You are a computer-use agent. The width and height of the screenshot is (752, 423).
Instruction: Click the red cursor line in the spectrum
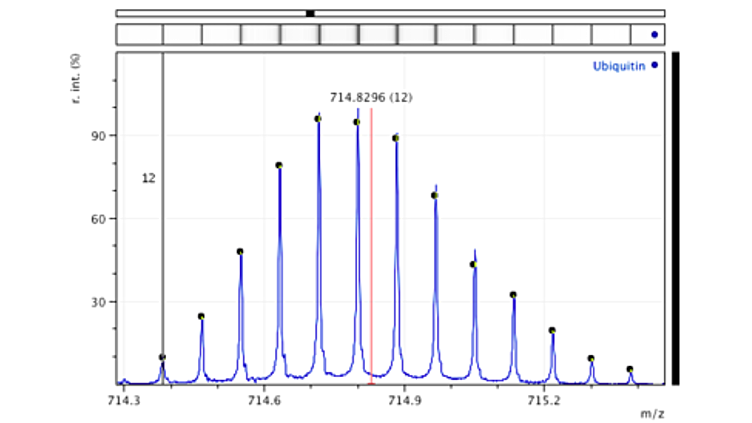(371, 246)
